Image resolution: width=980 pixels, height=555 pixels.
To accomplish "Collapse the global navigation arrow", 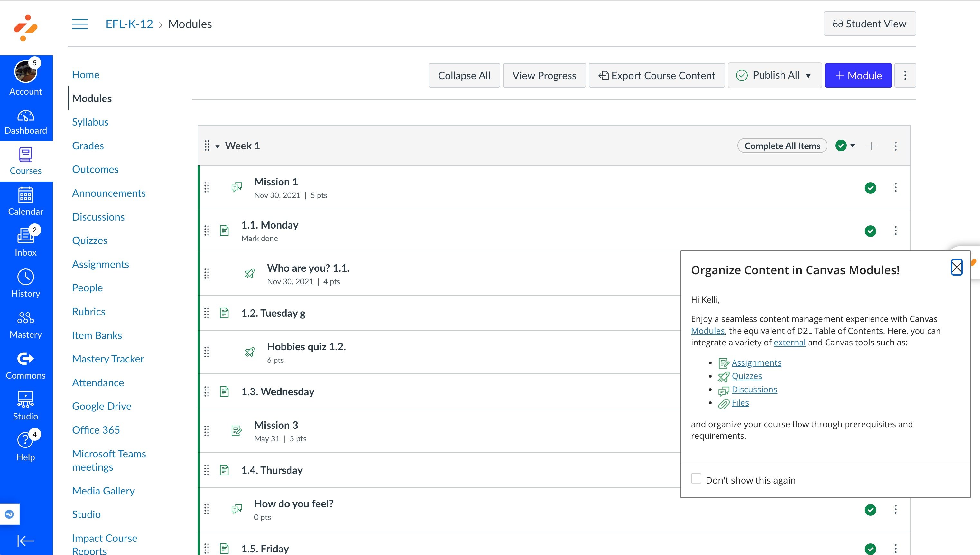I will pos(25,541).
